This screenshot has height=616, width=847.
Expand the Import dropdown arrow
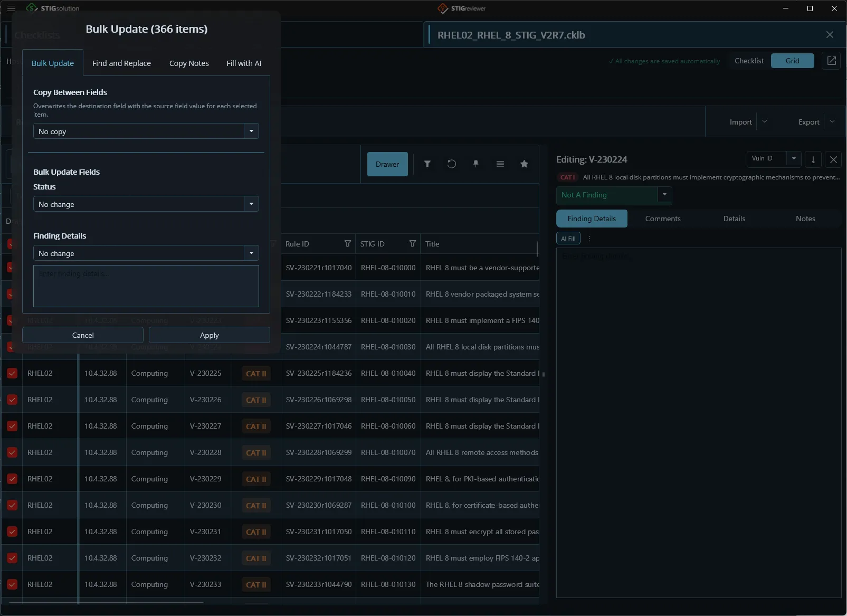[765, 121]
